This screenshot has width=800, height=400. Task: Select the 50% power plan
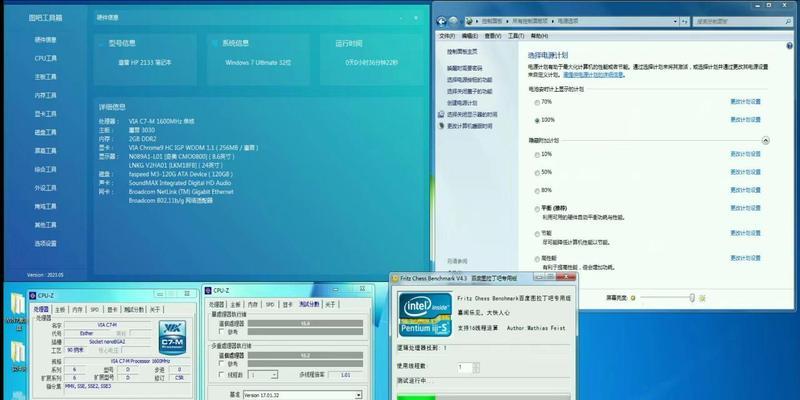pos(537,173)
